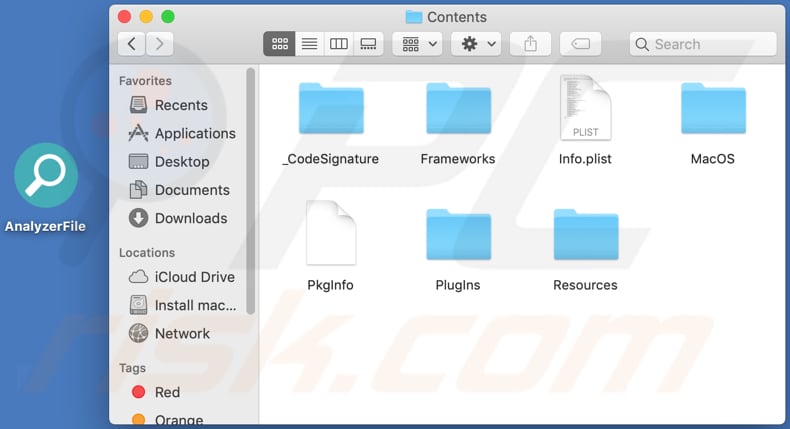Viewport: 790px width, 429px height.
Task: Click the Info.plist name label
Action: pos(585,159)
